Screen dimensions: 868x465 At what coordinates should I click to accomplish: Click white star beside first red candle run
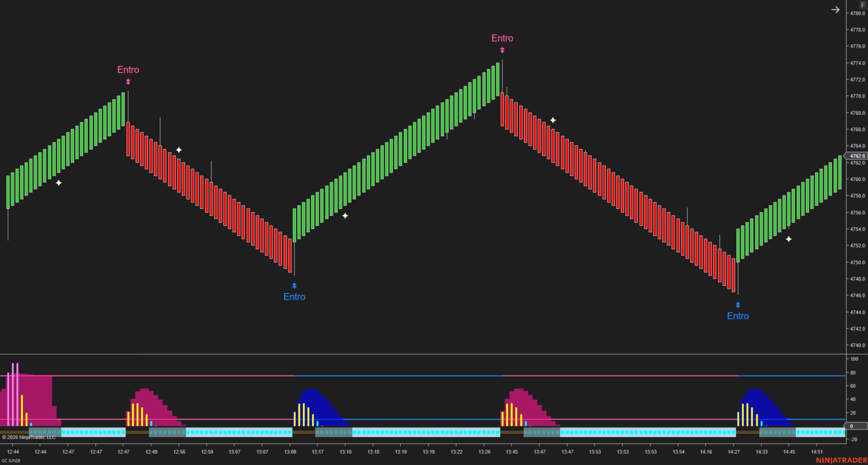[179, 150]
